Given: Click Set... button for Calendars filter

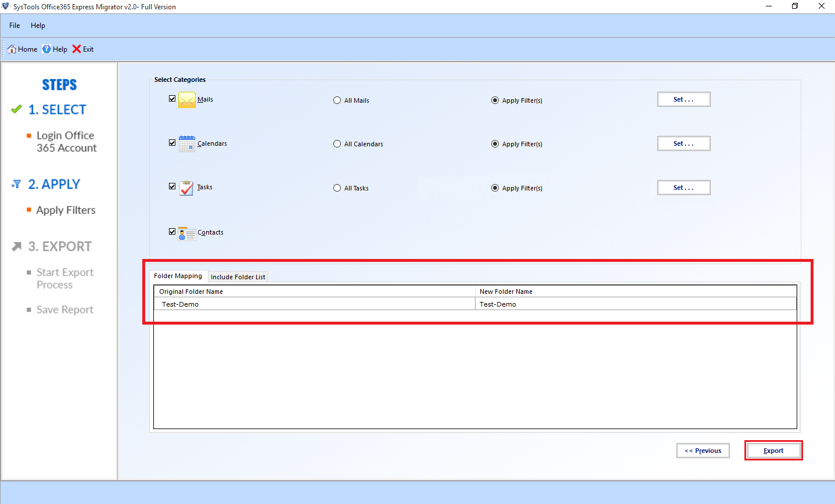Looking at the screenshot, I should pos(683,143).
